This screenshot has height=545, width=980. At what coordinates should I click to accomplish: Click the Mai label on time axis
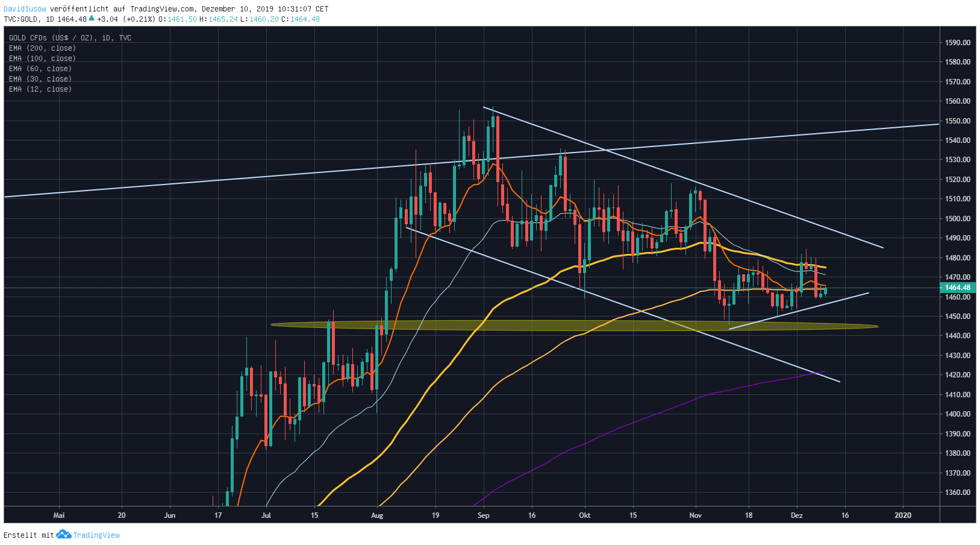[x=59, y=515]
